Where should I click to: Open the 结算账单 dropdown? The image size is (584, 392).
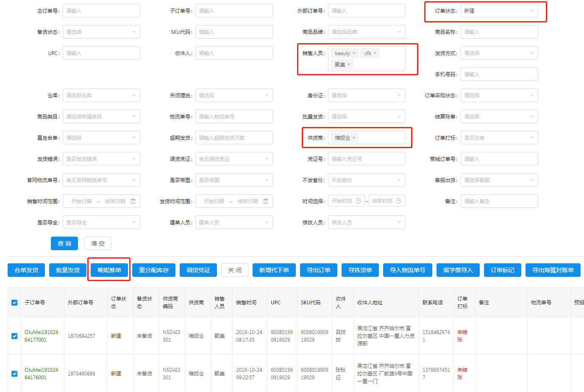pyautogui.click(x=499, y=116)
